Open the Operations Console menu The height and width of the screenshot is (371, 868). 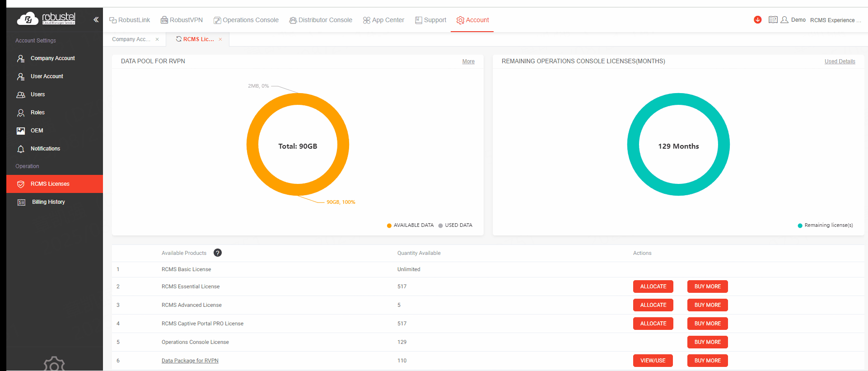click(x=246, y=20)
